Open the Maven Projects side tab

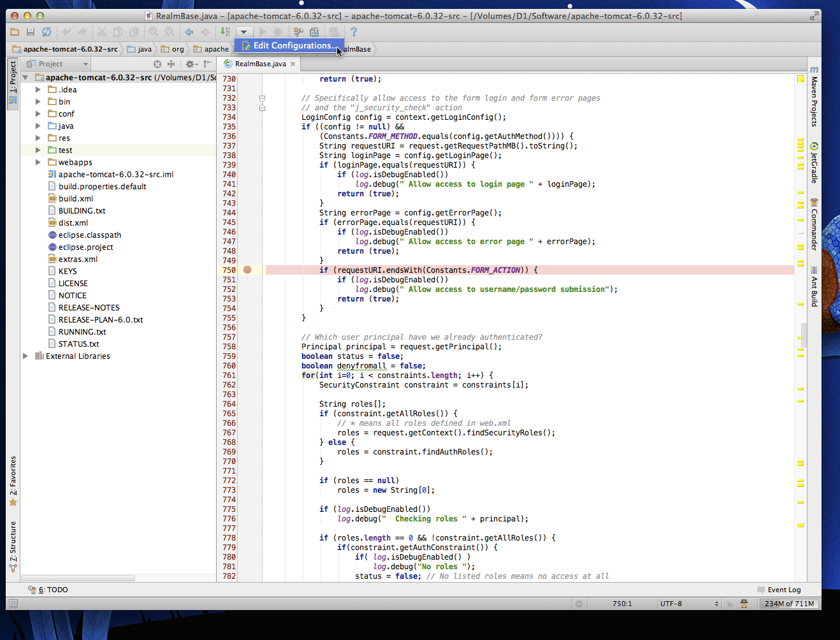coord(814,97)
